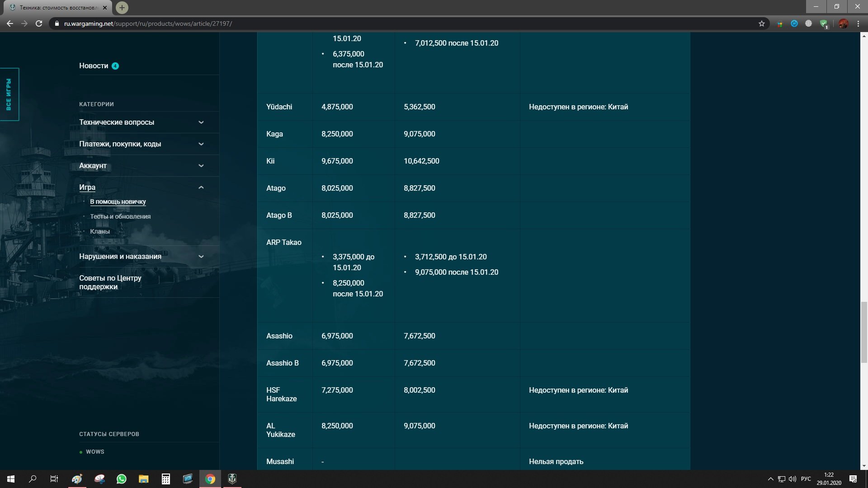Click the taskbar clock and date
The height and width of the screenshot is (488, 868).
(829, 479)
